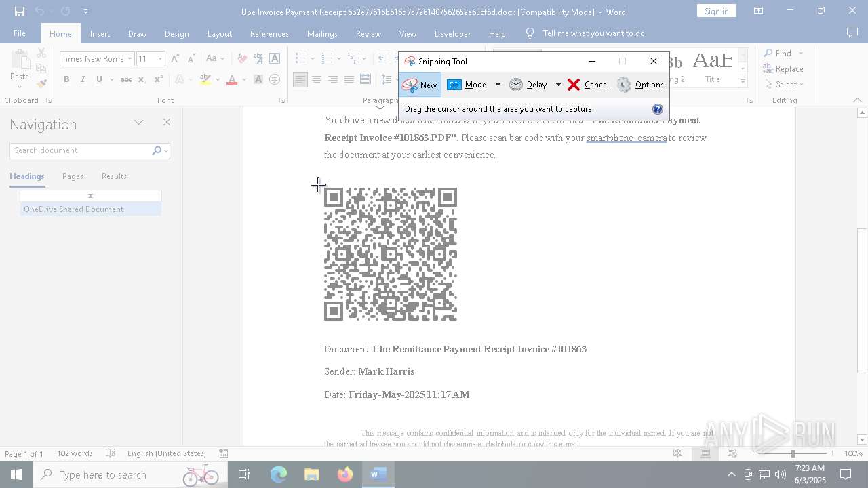The height and width of the screenshot is (488, 868).
Task: Toggle Strikethrough formatting
Action: pos(125,80)
